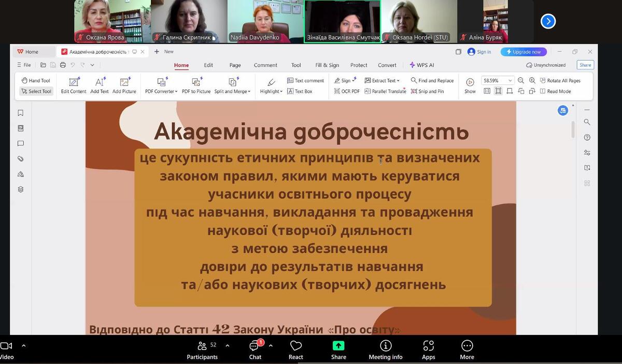This screenshot has width=622, height=364.
Task: Select the Hand Tool
Action: pos(36,81)
